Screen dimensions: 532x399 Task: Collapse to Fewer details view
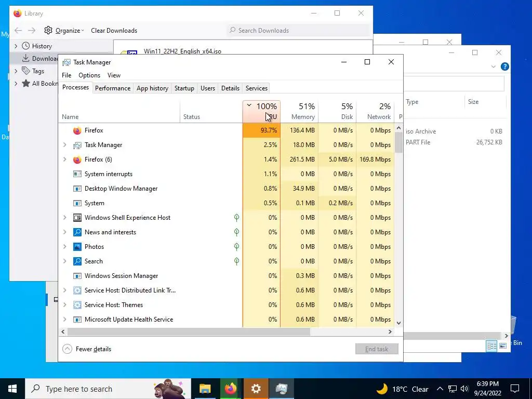[87, 349]
